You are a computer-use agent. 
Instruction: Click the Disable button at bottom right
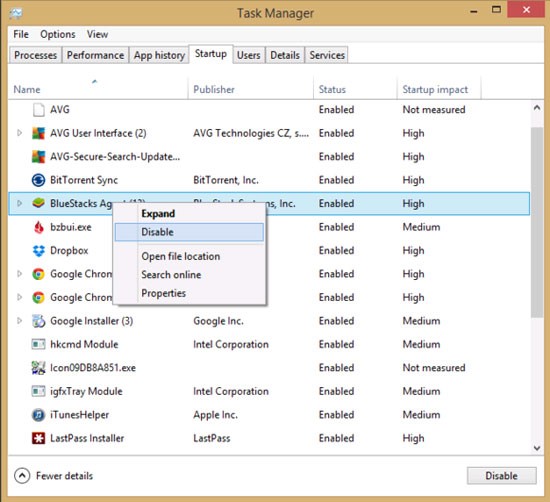[x=502, y=476]
